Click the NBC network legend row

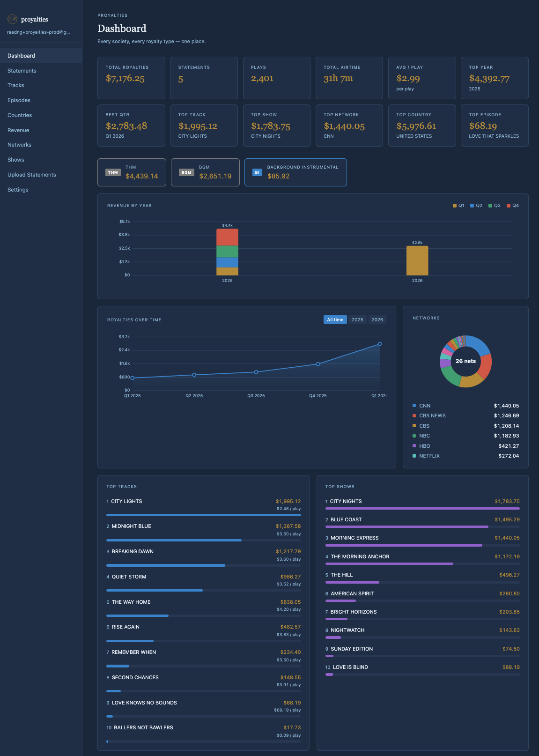pos(465,436)
